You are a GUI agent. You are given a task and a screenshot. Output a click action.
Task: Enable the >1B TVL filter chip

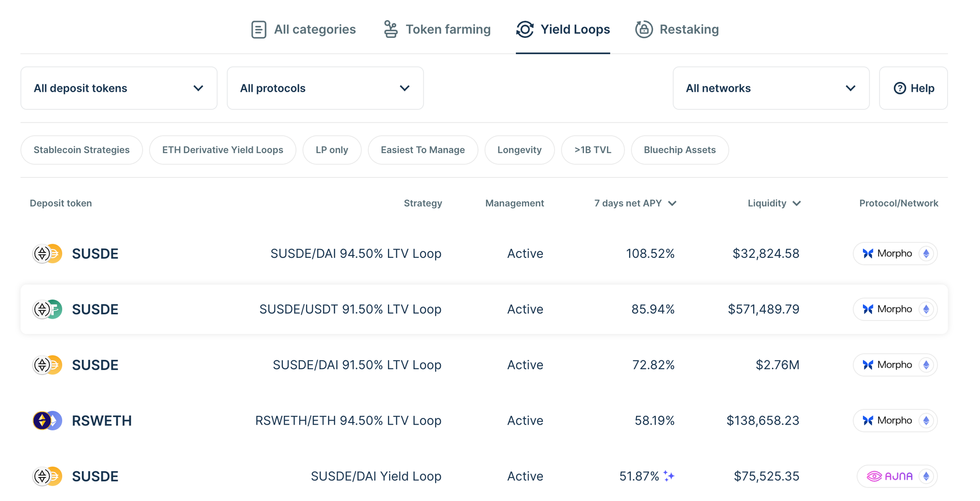(x=592, y=150)
